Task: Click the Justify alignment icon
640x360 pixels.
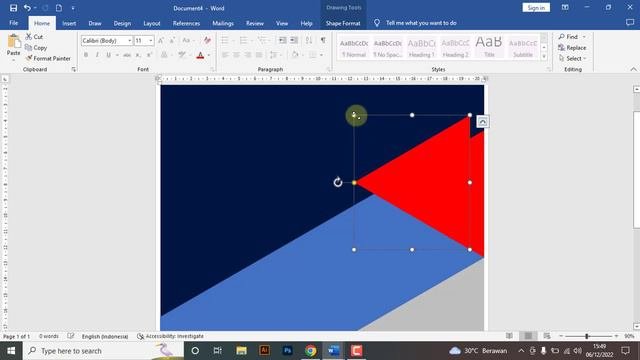Action: point(259,55)
